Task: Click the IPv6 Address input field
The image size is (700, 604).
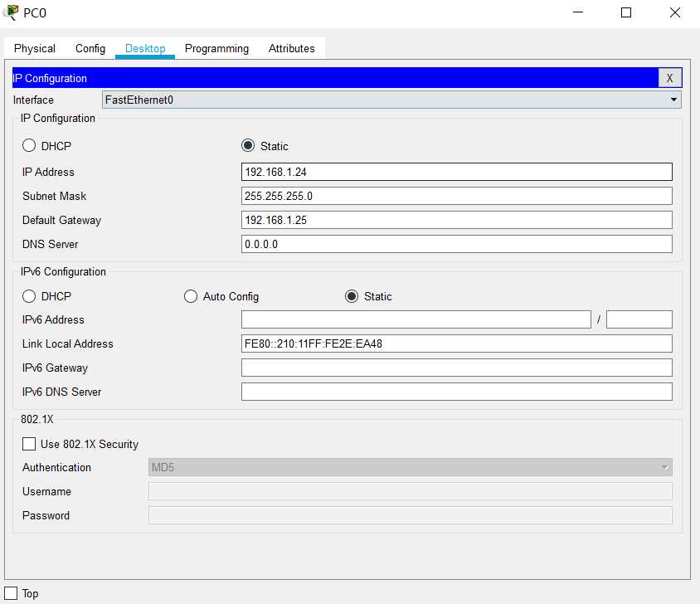Action: [x=416, y=320]
